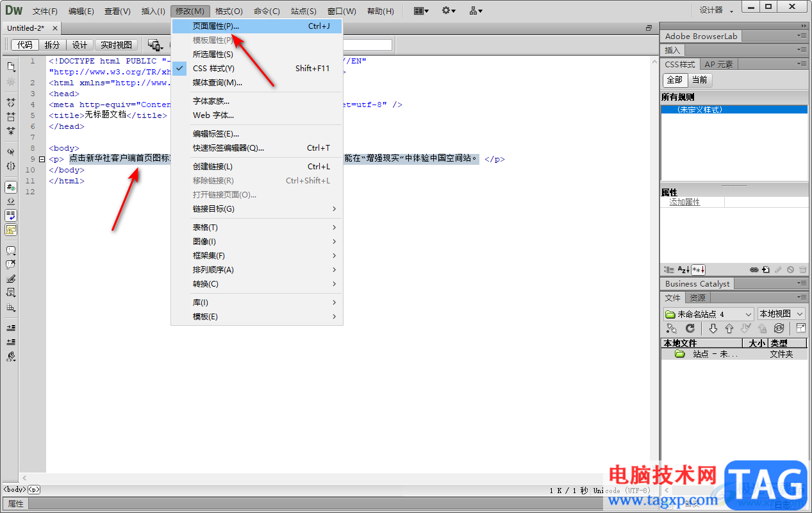The height and width of the screenshot is (513, 812).
Task: Switch to 资源 tab
Action: [x=697, y=298]
